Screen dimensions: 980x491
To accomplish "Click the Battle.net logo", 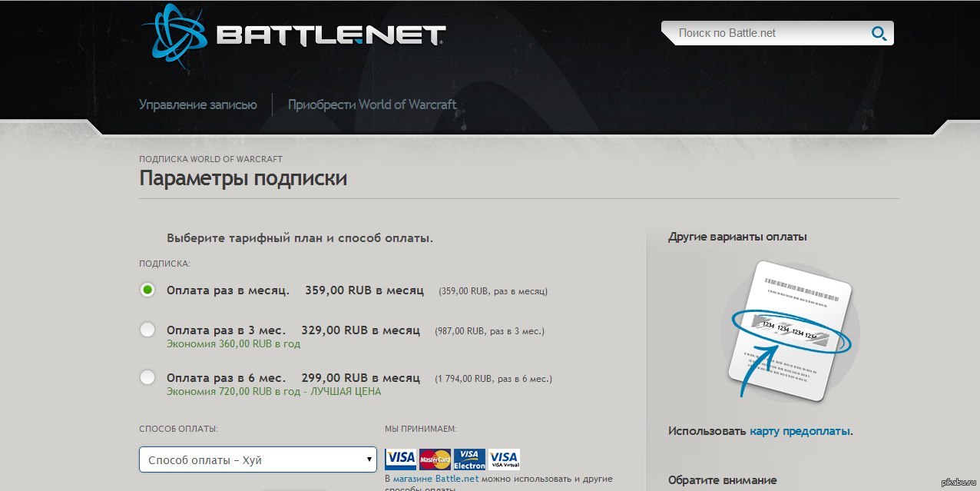I will [x=293, y=35].
